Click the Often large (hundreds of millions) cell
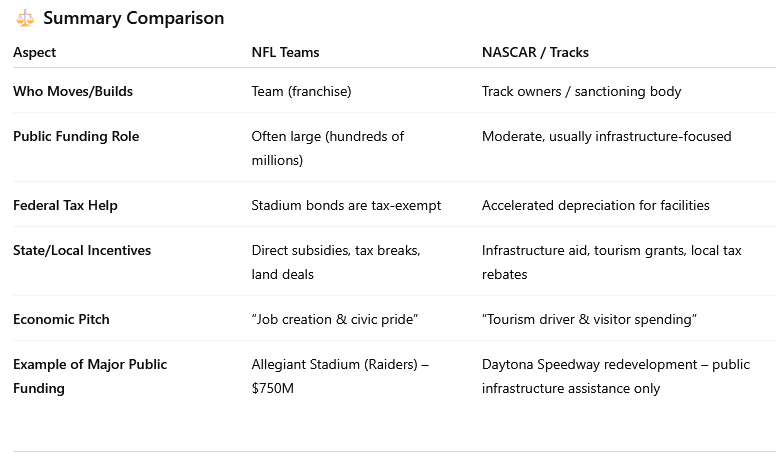The image size is (776, 456). pyautogui.click(x=327, y=148)
